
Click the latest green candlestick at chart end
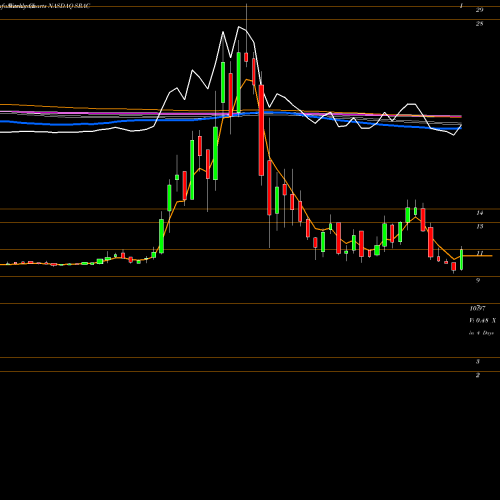(x=461, y=259)
